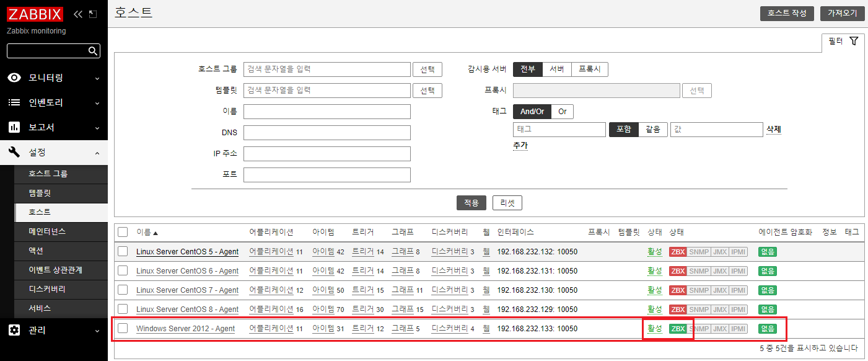Check the Linux Server CentOS 7 row checkbox

[123, 290]
